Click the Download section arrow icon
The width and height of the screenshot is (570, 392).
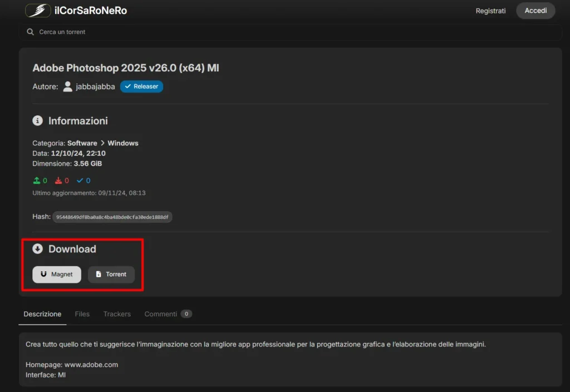[x=37, y=249]
